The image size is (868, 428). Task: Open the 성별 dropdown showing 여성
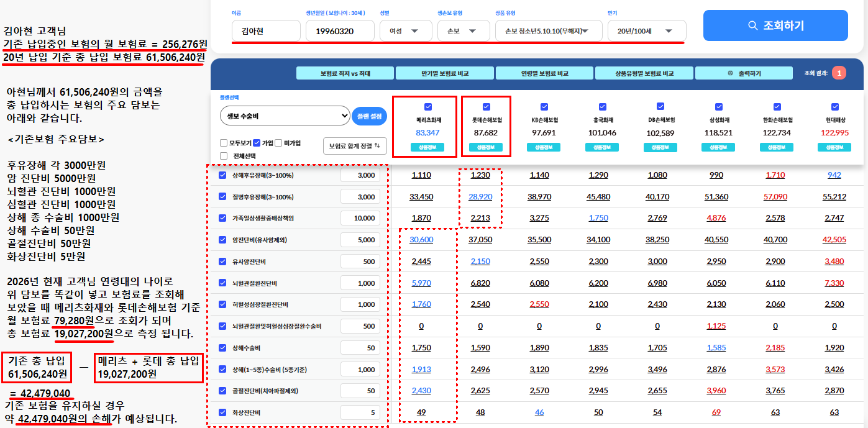tap(403, 30)
